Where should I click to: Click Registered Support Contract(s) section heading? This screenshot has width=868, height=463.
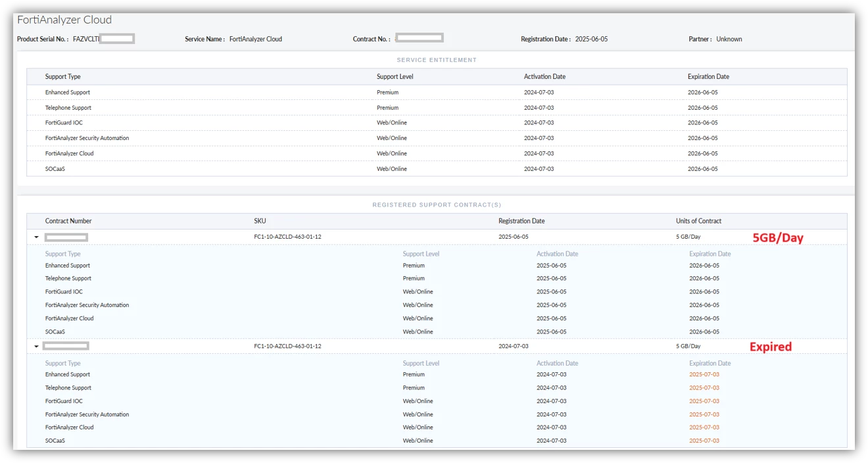(x=437, y=205)
